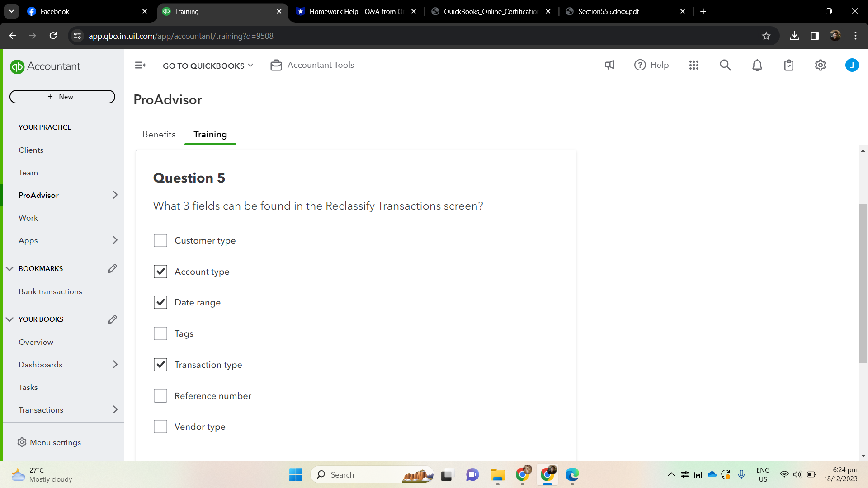Check the Customer type checkbox
868x488 pixels.
click(x=160, y=240)
